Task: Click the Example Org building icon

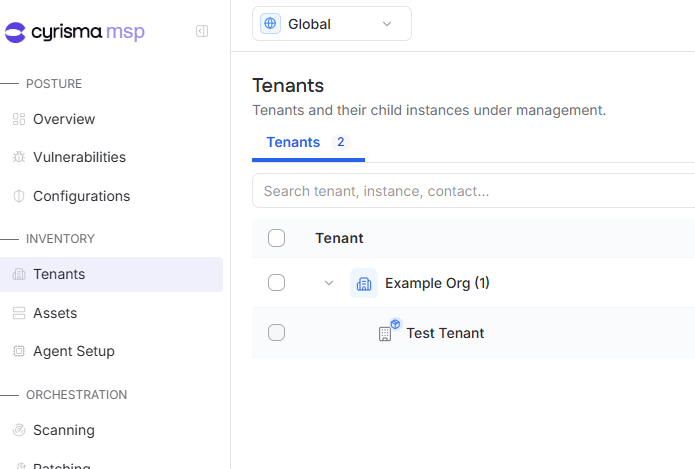Action: point(364,283)
